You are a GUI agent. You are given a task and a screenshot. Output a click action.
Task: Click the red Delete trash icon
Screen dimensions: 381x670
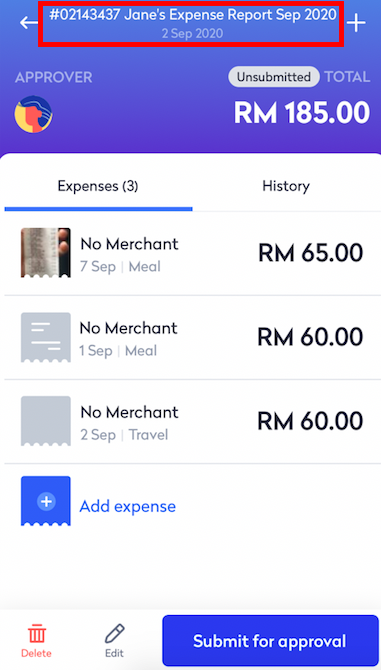click(x=36, y=634)
